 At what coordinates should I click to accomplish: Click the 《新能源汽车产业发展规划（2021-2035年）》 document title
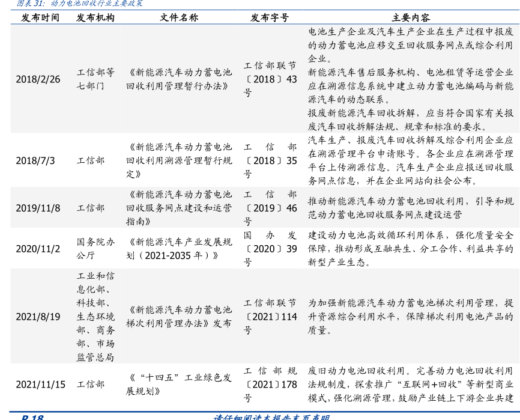coord(178,249)
